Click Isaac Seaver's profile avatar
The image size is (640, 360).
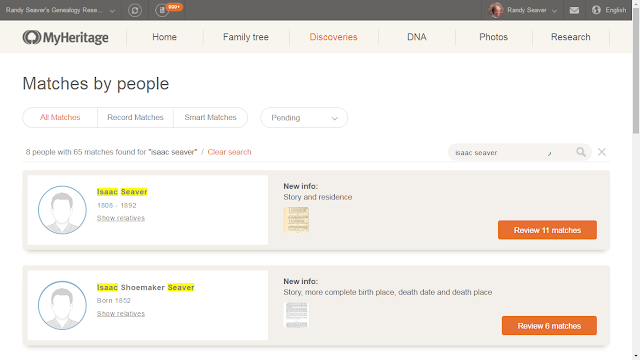[62, 210]
